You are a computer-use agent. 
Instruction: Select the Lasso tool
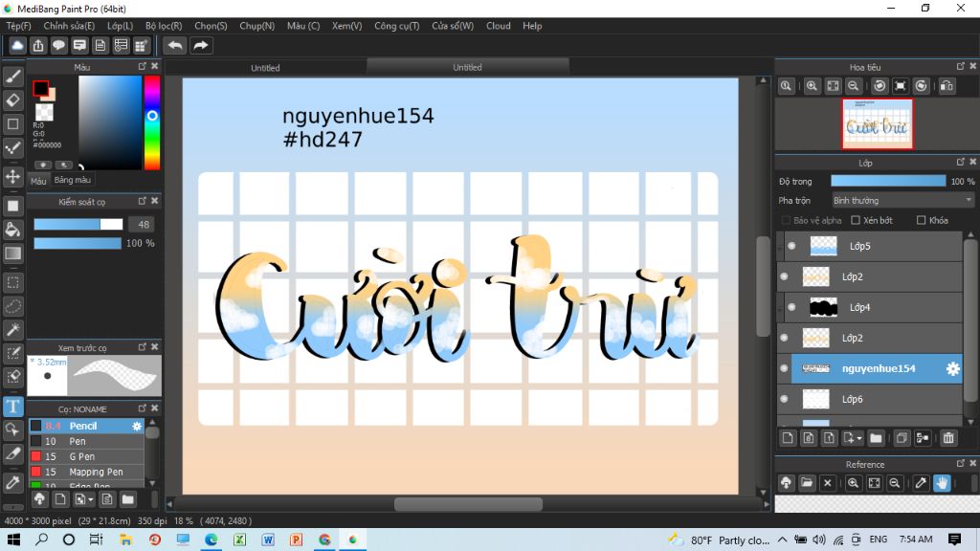point(13,306)
